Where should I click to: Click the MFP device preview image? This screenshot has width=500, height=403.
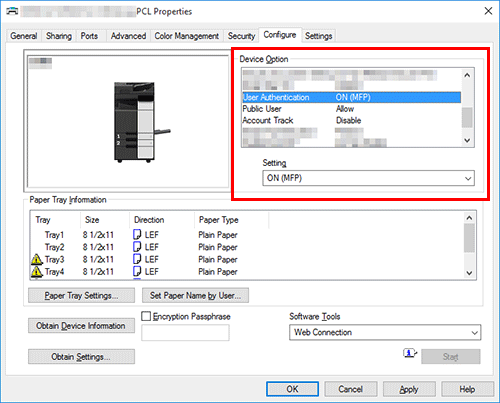142,122
